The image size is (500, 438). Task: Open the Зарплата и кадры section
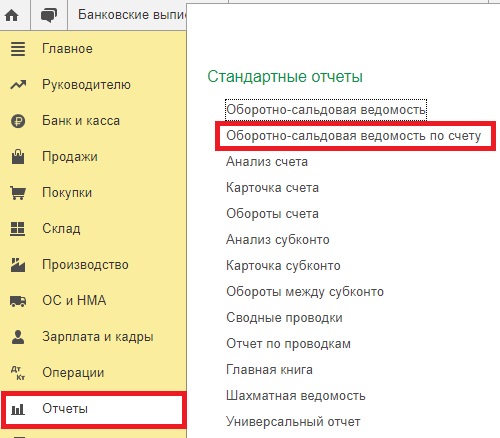tap(98, 337)
